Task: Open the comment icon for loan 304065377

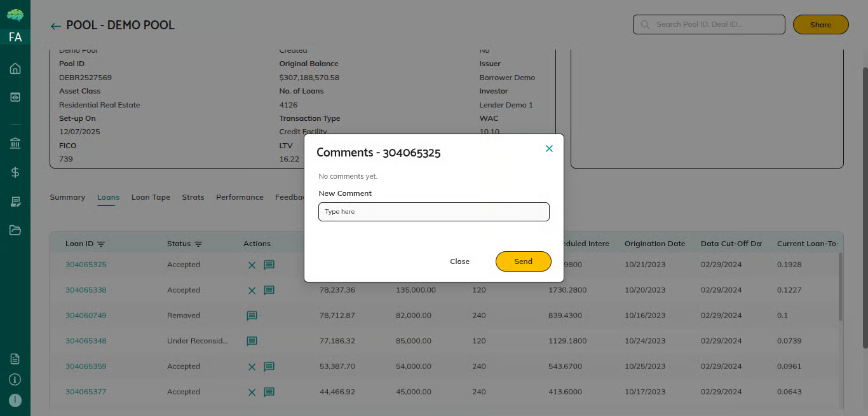Action: [x=269, y=392]
